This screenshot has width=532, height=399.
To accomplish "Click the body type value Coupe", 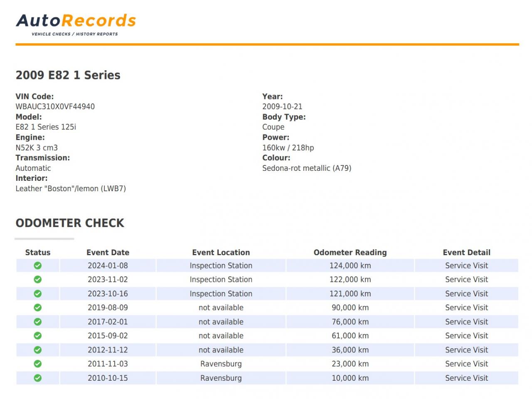I will pyautogui.click(x=273, y=127).
